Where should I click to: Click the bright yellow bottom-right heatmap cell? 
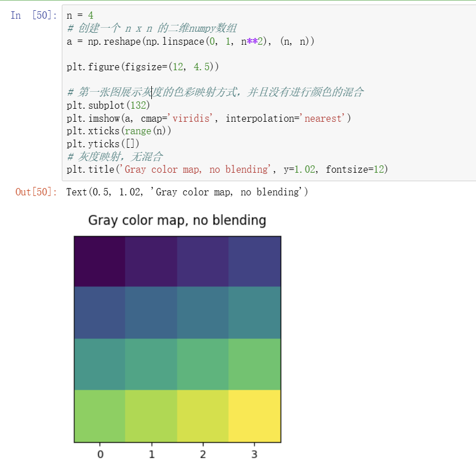point(254,416)
